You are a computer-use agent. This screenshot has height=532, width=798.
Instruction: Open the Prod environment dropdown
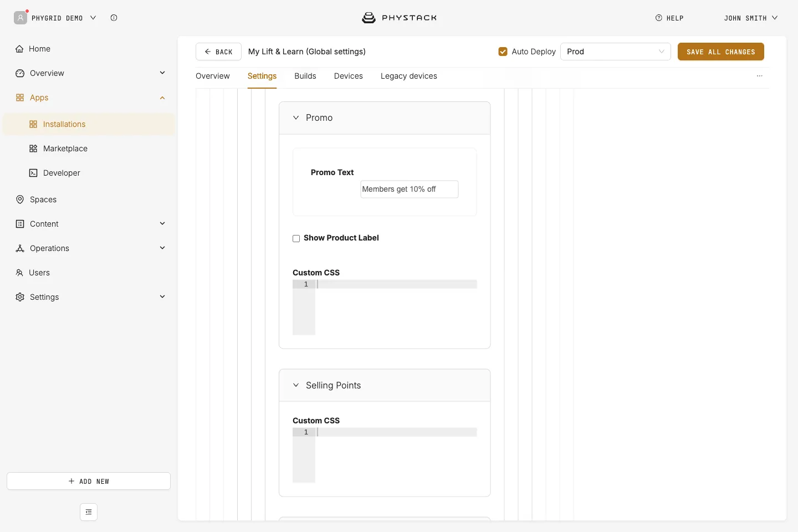pos(615,52)
